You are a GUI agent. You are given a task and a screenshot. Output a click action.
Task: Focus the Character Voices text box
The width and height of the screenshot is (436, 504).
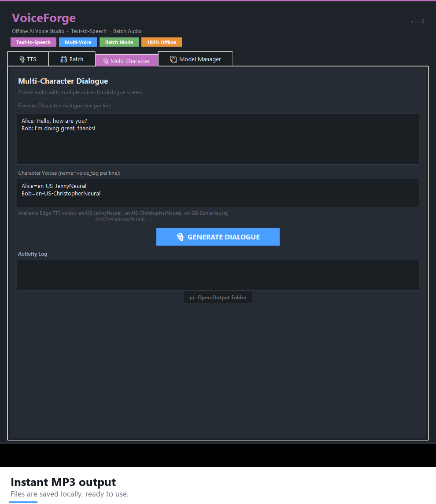(218, 193)
